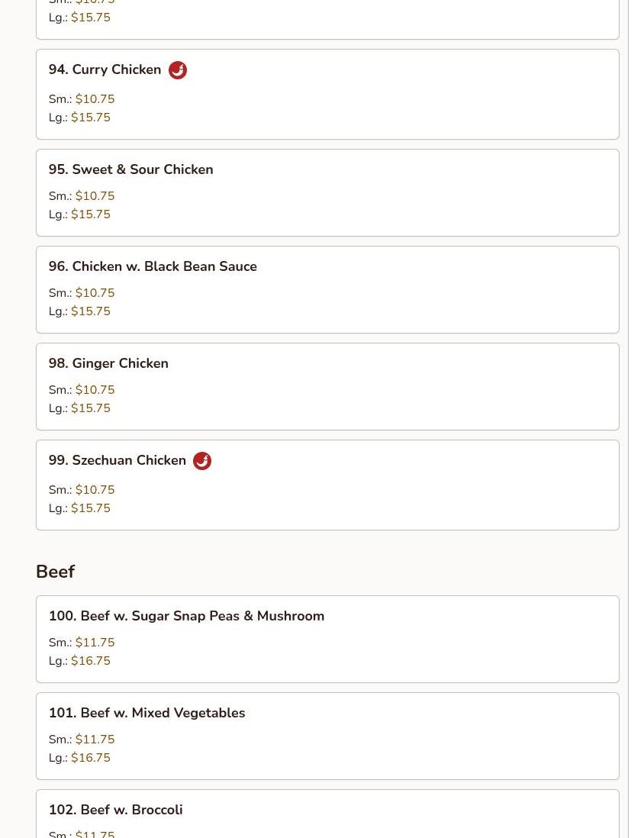Open 96. Chicken w. Black Bean Sauce
The image size is (644, 838).
(153, 266)
